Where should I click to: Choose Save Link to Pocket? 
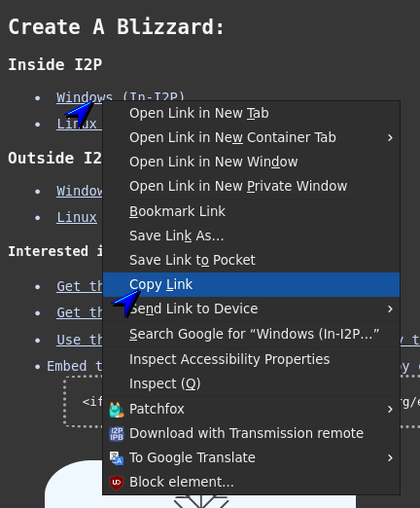(x=251, y=260)
